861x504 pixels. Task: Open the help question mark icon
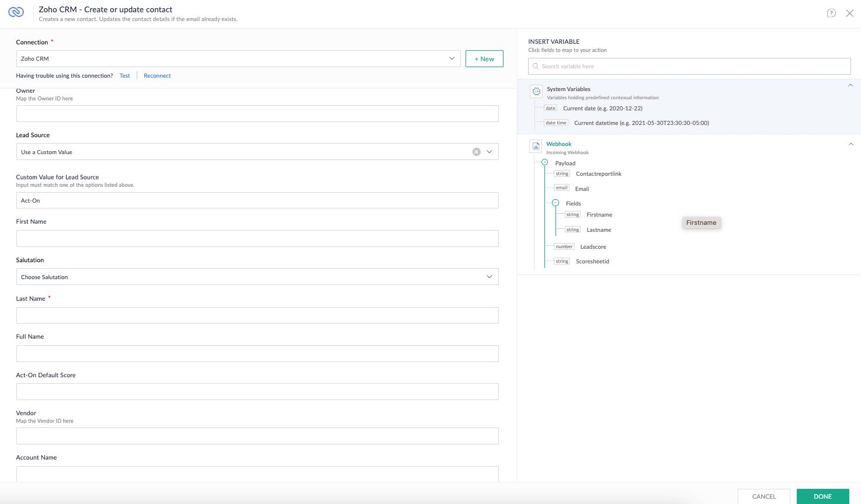pos(831,13)
